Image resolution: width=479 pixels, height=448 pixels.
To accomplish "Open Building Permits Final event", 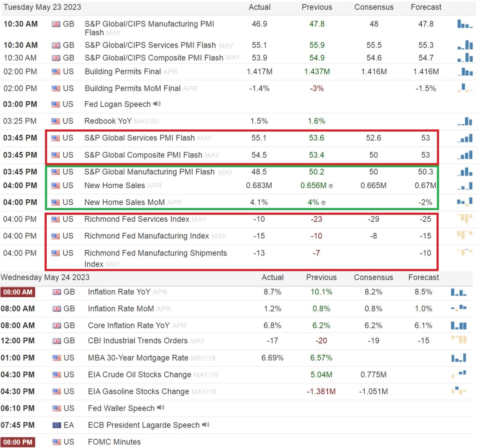I will 122,71.
